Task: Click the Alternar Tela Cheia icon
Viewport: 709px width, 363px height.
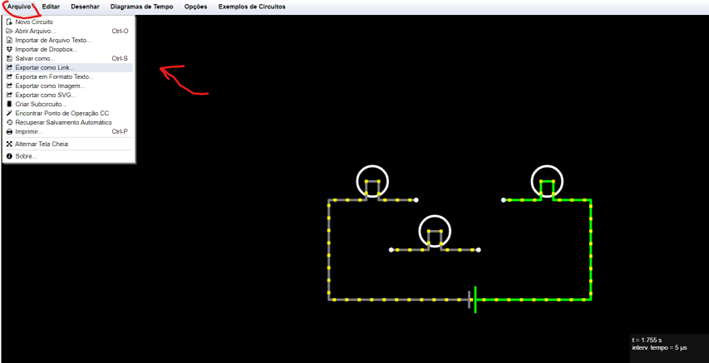Action: 9,144
